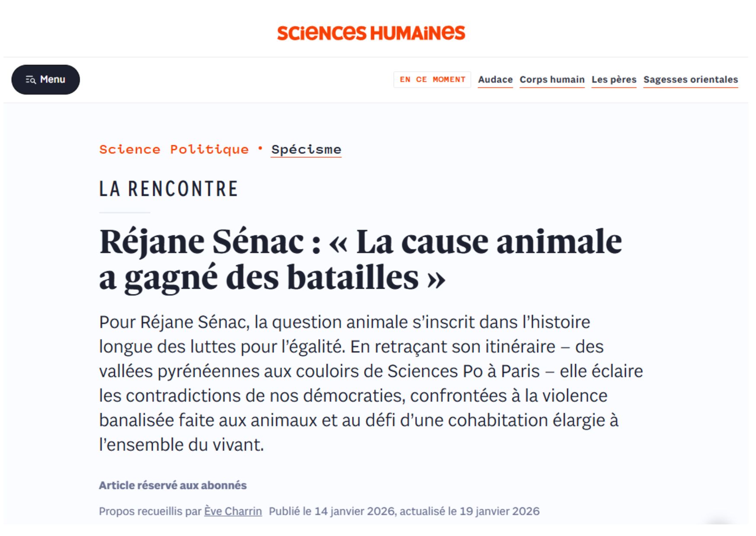Screen dimensions: 756x536
Task: Open the Spécisme tag link
Action: (x=306, y=150)
